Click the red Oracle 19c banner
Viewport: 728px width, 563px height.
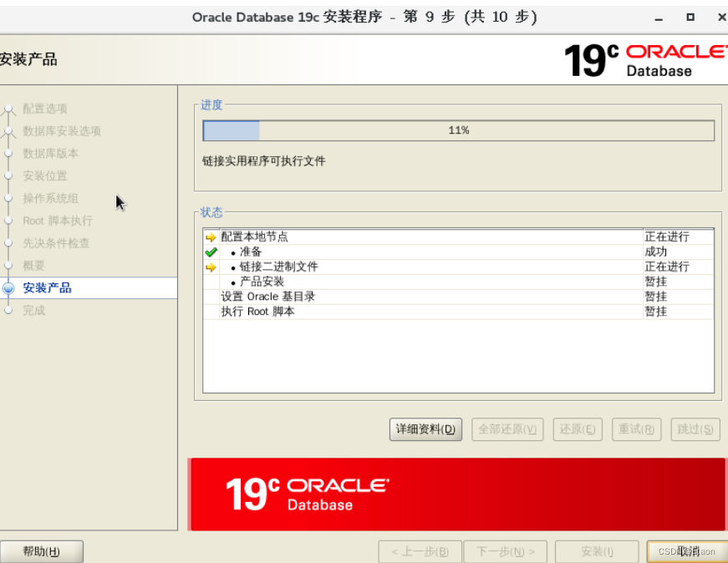tap(457, 495)
